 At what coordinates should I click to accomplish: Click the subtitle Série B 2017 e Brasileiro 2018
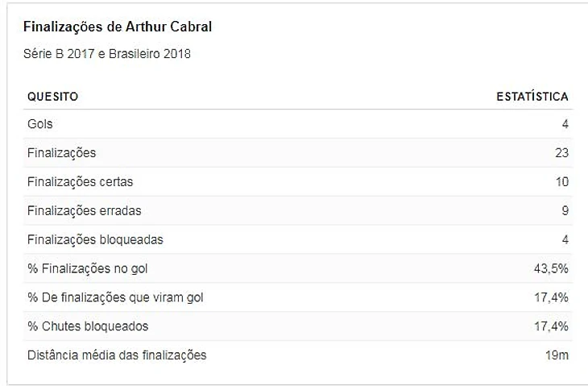coord(107,55)
